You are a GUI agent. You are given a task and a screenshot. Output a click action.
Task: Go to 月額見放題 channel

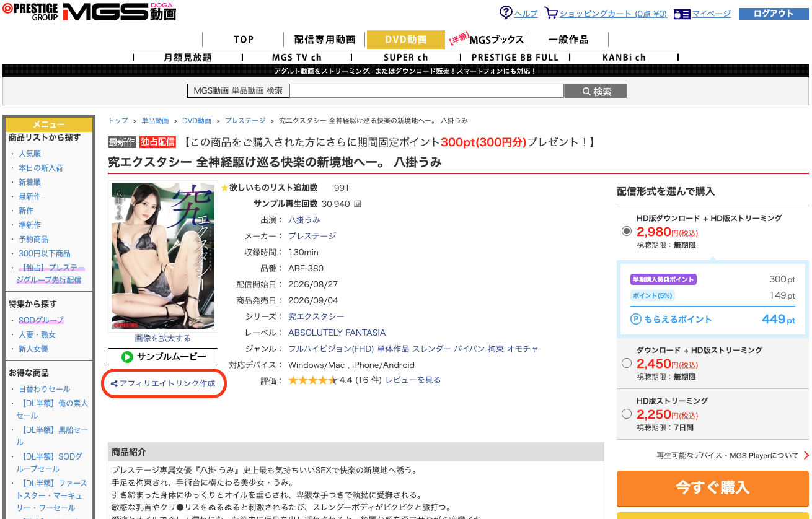tap(188, 57)
